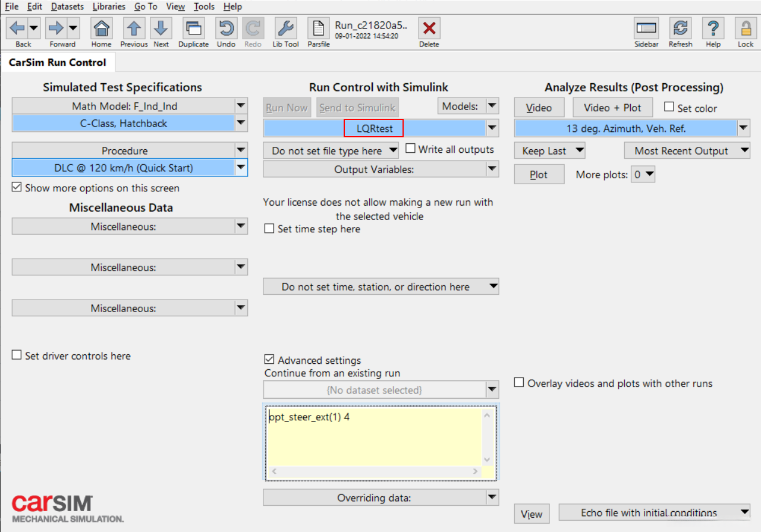Open the Parsfile document icon
The image size is (761, 532).
(x=319, y=28)
